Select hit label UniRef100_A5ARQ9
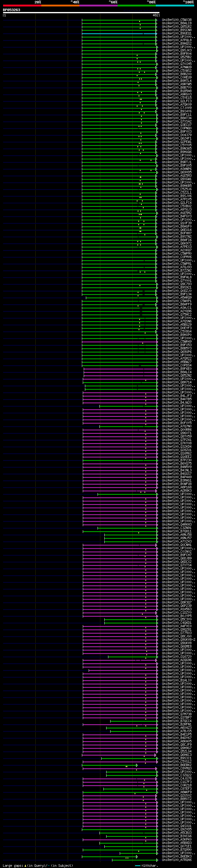 176,297
